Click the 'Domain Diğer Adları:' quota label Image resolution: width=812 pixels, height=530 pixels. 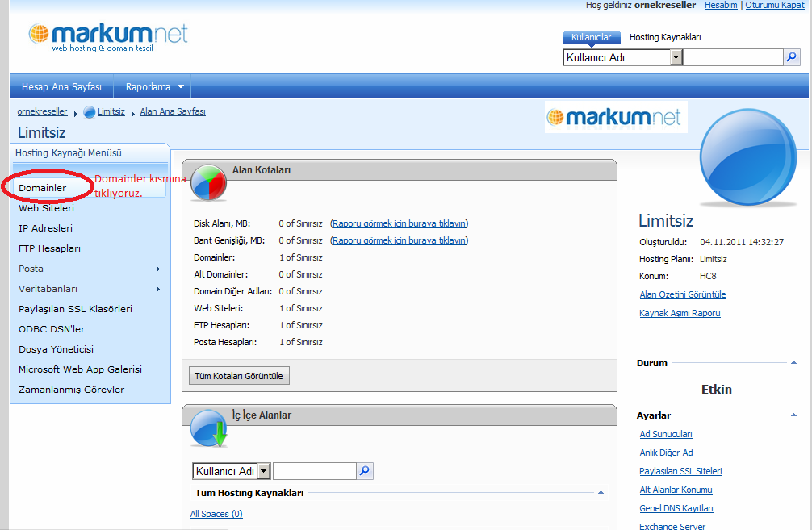point(233,291)
